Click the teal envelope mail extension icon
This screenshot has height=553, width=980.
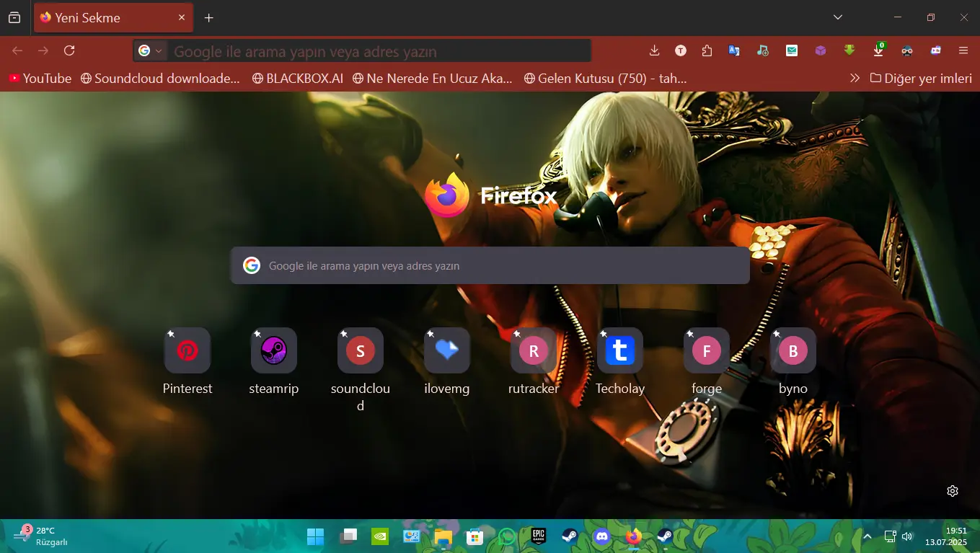click(x=792, y=50)
